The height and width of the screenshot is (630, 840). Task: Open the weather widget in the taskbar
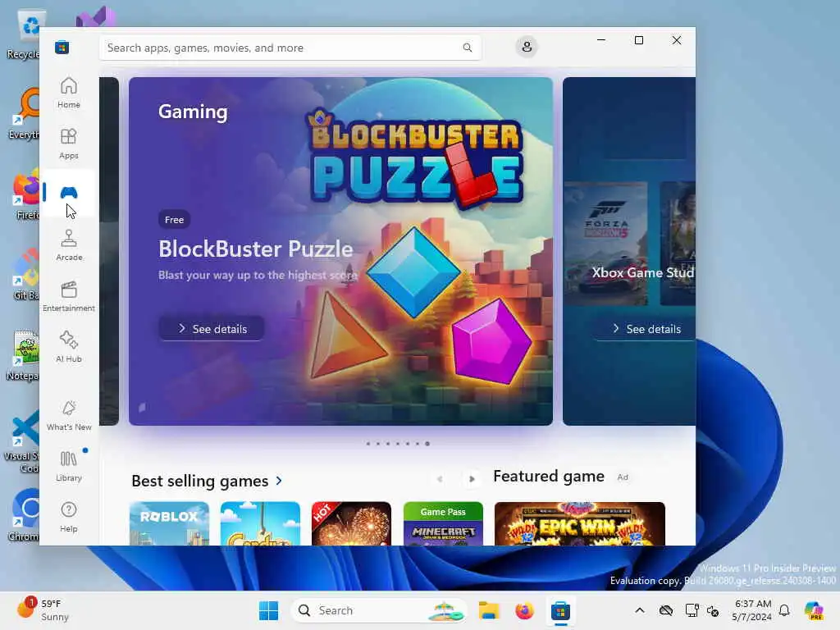(x=43, y=610)
